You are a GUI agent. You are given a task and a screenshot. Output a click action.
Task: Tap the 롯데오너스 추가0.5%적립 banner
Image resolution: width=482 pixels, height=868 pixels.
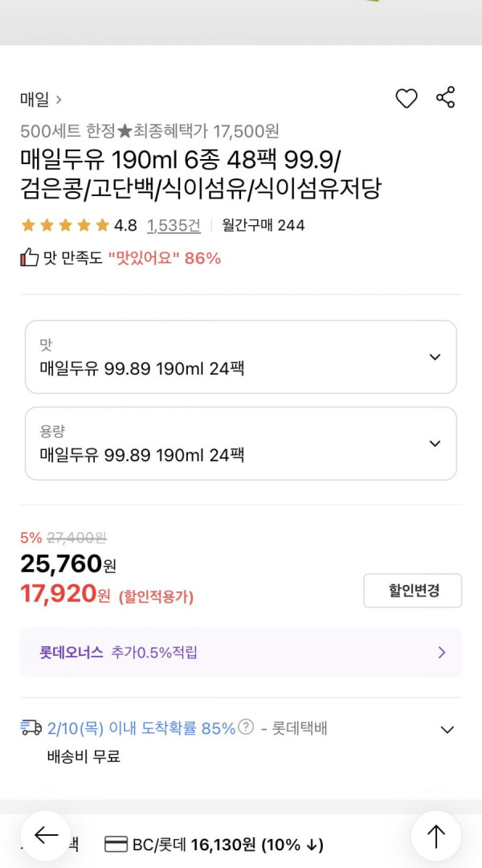(x=241, y=652)
